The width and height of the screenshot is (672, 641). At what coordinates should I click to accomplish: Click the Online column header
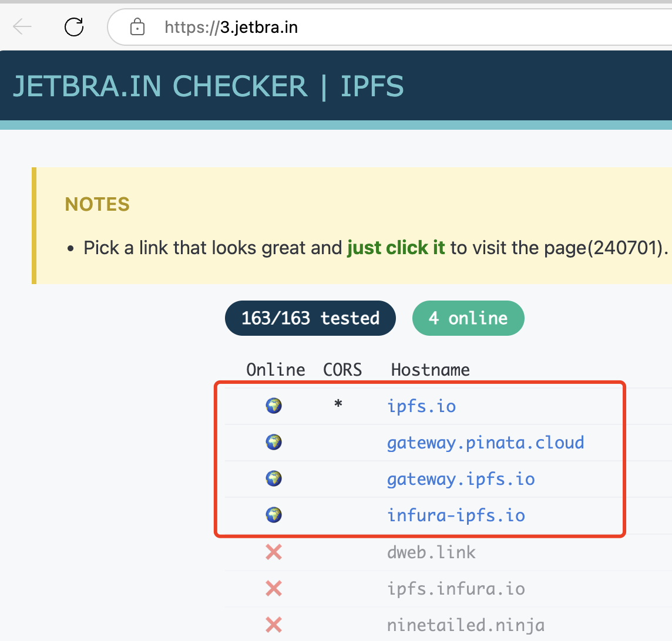[x=275, y=369]
